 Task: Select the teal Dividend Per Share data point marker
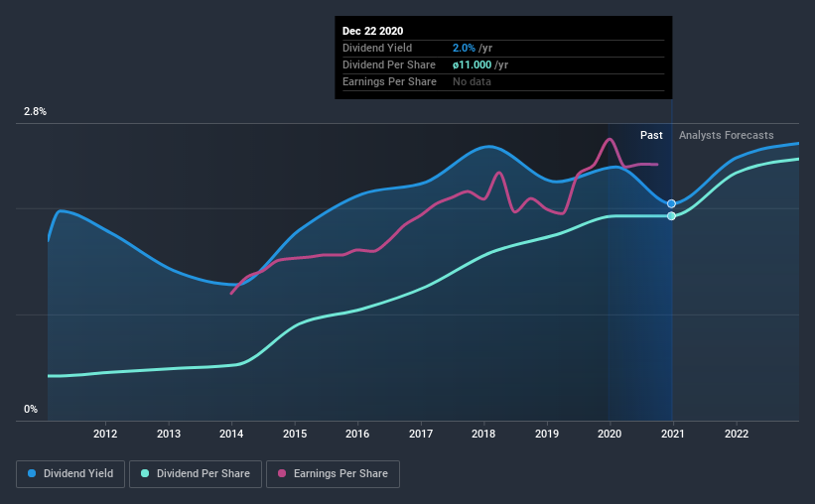[x=671, y=216]
